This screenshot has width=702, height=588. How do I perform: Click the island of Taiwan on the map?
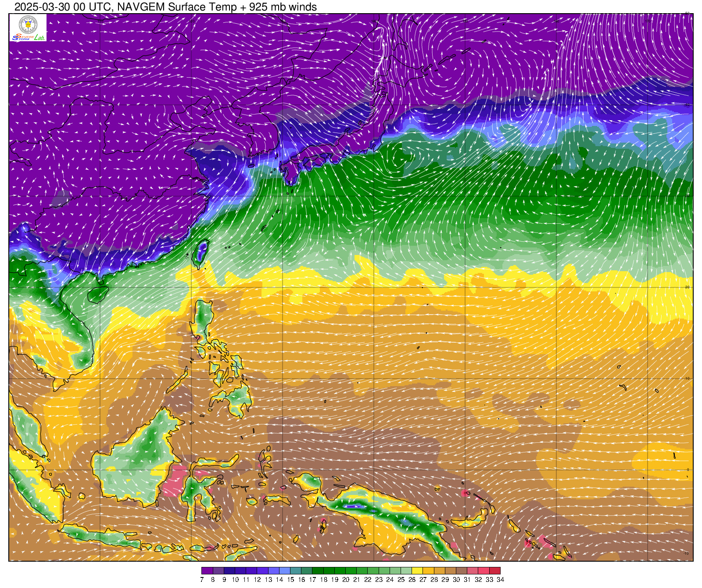click(201, 254)
